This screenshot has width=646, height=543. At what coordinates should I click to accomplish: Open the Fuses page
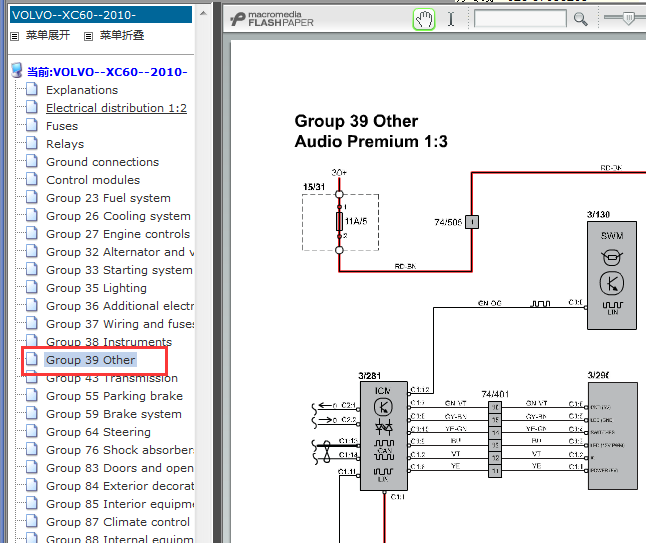click(62, 126)
